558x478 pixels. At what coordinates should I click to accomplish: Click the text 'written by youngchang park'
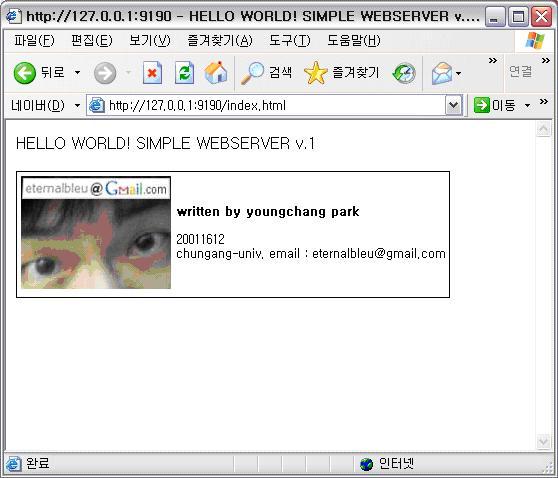point(268,211)
